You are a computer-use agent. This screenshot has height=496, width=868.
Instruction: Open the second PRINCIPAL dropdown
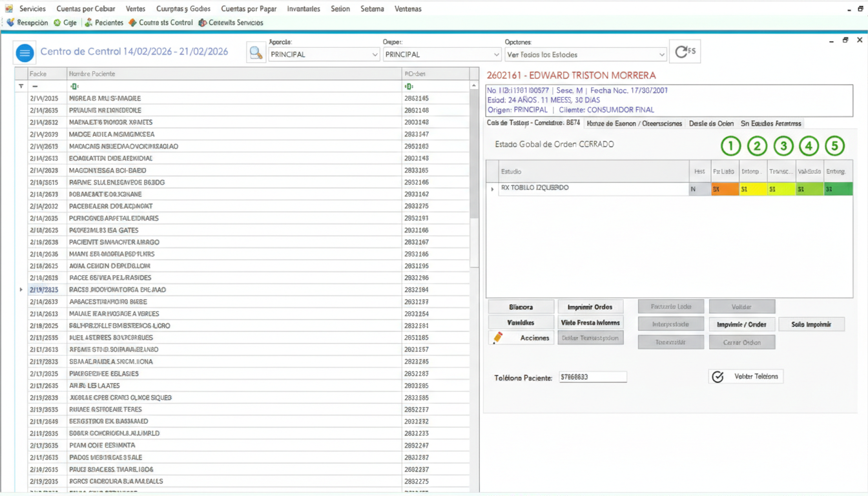442,55
